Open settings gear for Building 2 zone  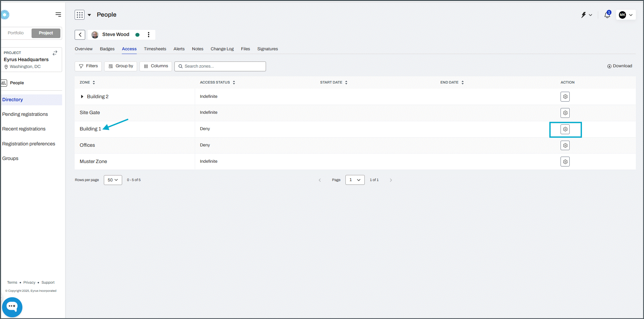(565, 96)
